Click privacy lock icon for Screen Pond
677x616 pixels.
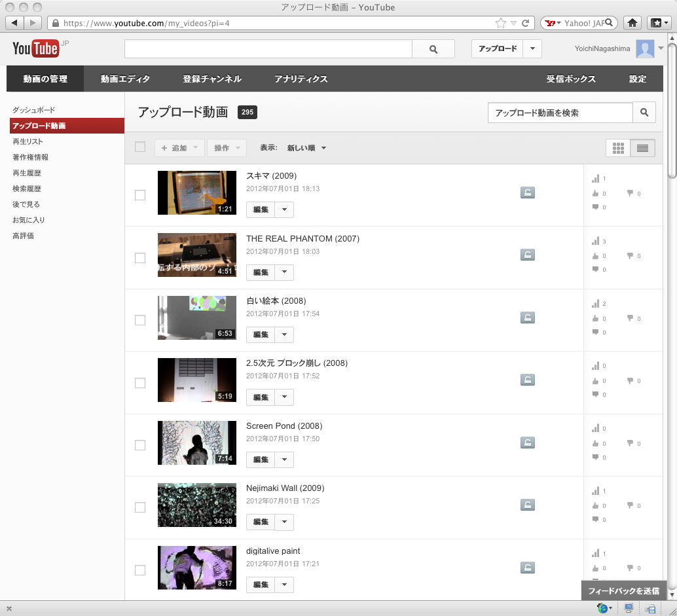[527, 443]
